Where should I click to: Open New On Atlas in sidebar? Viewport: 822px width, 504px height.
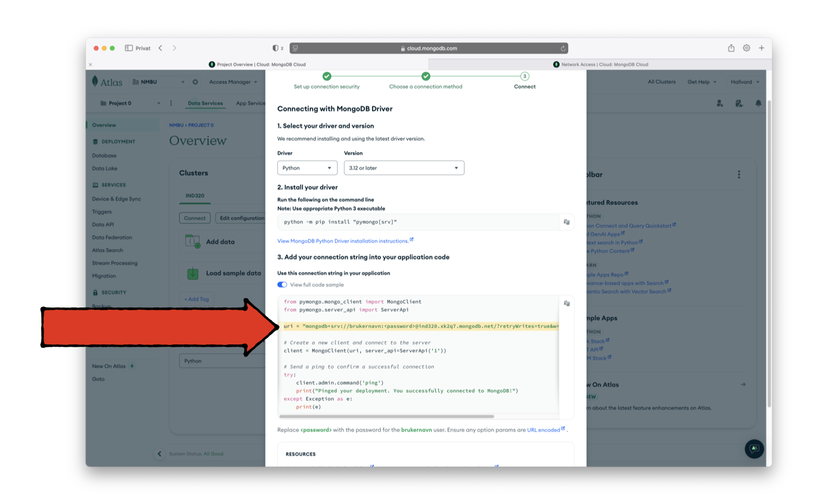109,366
